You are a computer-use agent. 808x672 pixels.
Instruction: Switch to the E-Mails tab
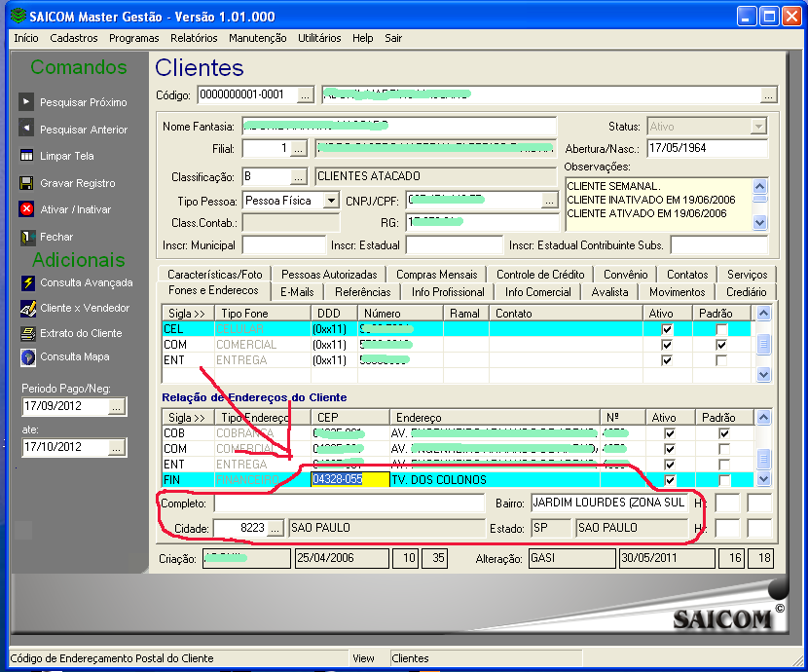coord(297,292)
